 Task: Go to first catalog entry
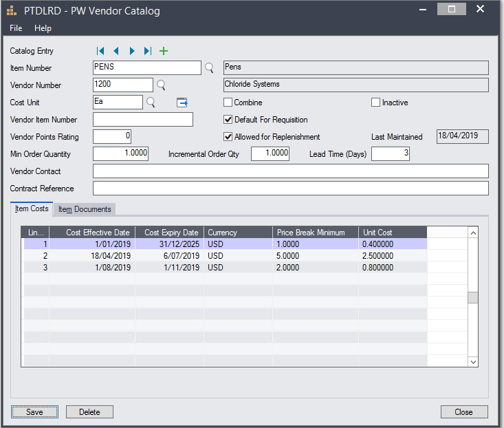click(100, 51)
